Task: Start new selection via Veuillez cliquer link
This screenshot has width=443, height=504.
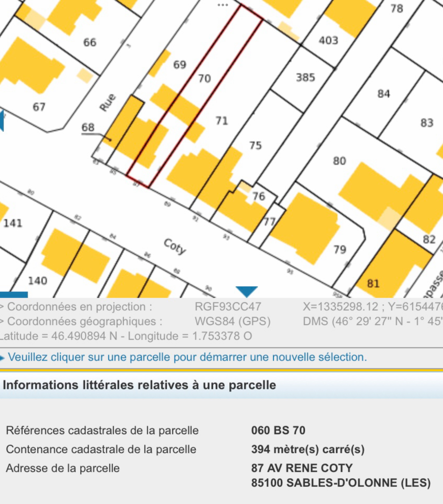Action: (187, 357)
